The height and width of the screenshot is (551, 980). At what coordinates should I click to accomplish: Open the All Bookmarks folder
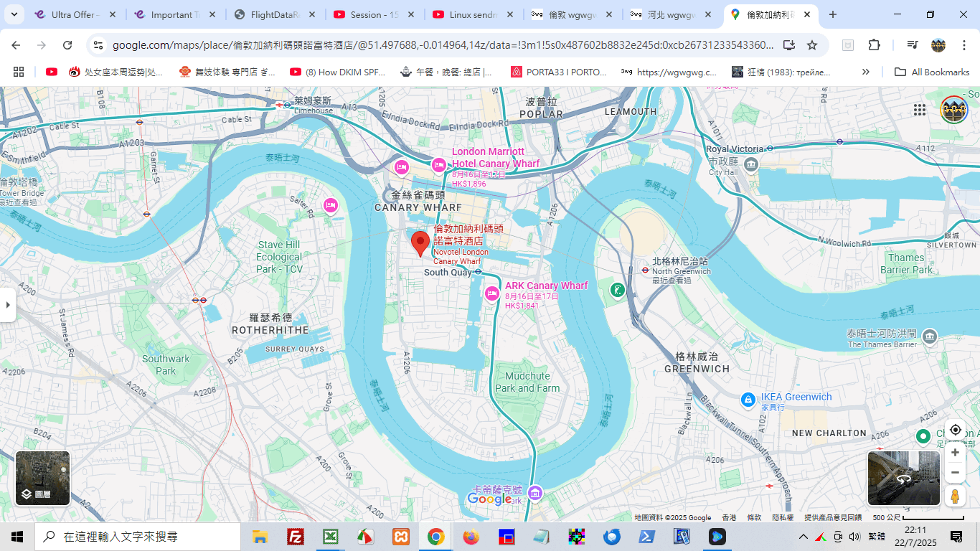click(932, 72)
